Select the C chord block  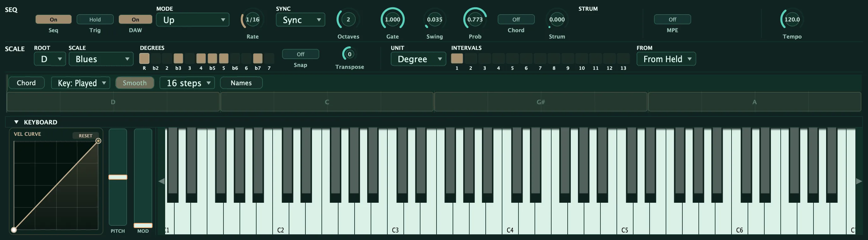327,102
